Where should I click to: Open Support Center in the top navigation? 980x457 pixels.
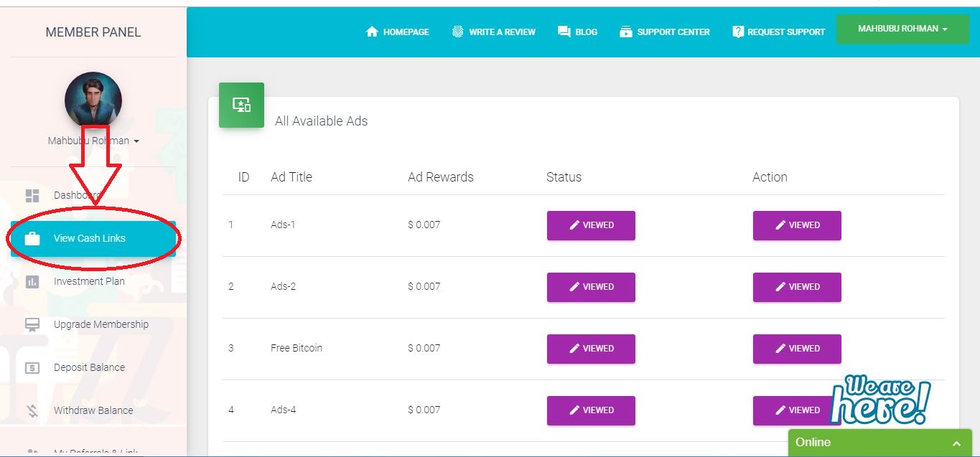click(x=664, y=32)
